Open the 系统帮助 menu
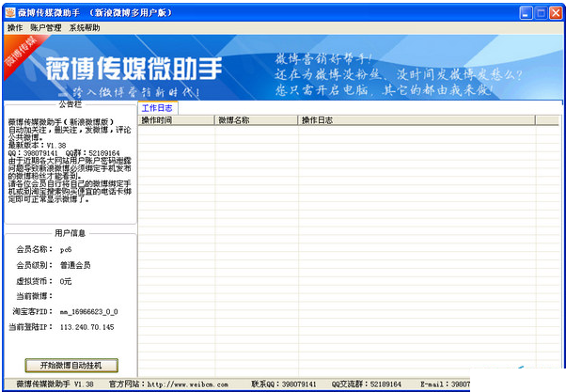 click(84, 28)
